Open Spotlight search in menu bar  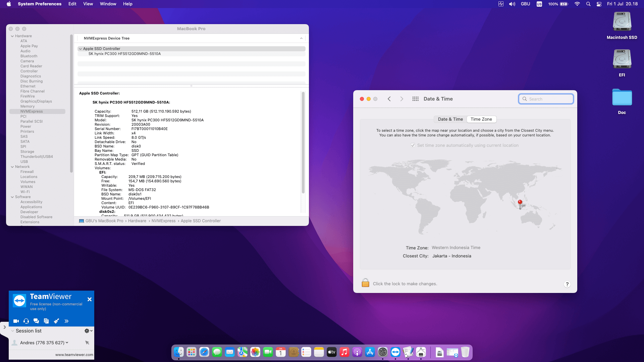pos(588,4)
